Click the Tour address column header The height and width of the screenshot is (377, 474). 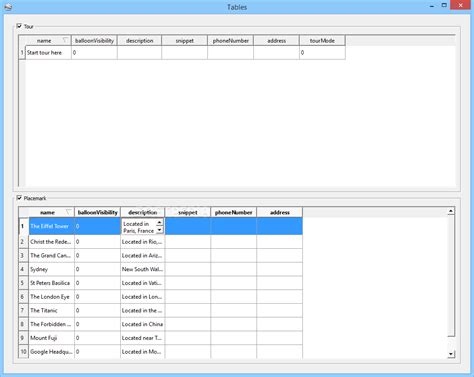click(277, 41)
